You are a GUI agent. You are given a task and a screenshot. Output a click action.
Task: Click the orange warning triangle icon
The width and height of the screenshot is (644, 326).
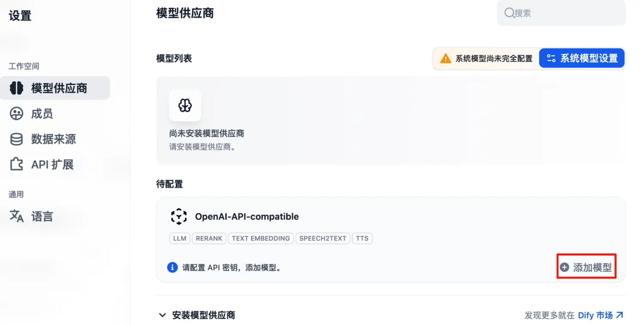(445, 58)
